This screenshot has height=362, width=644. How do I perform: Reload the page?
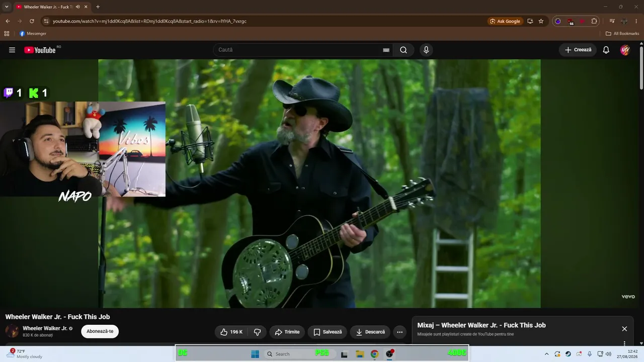pyautogui.click(x=32, y=21)
